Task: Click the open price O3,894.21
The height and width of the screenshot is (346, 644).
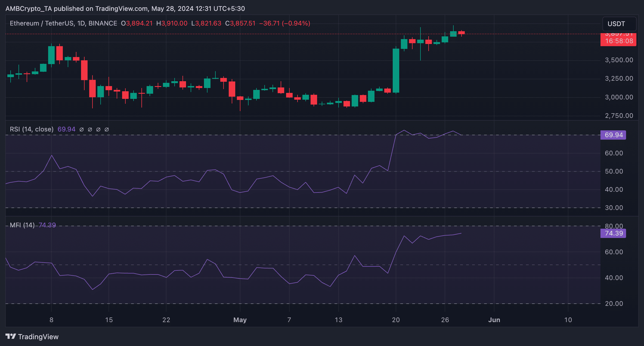Action: tap(137, 23)
